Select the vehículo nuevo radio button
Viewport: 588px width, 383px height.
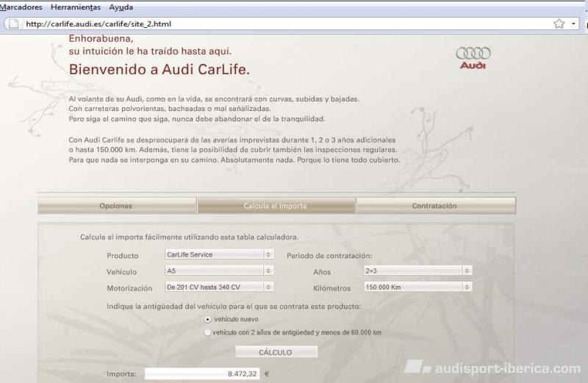pos(207,319)
